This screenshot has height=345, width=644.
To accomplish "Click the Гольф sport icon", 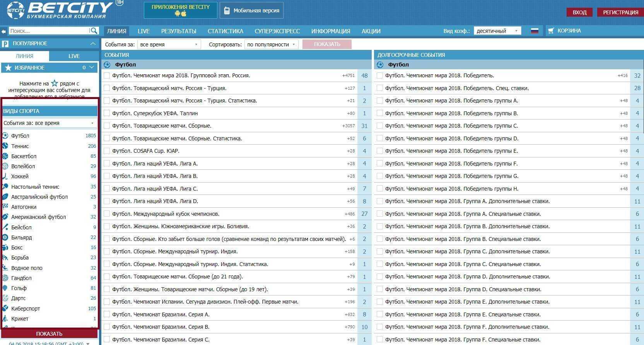I will pos(5,288).
